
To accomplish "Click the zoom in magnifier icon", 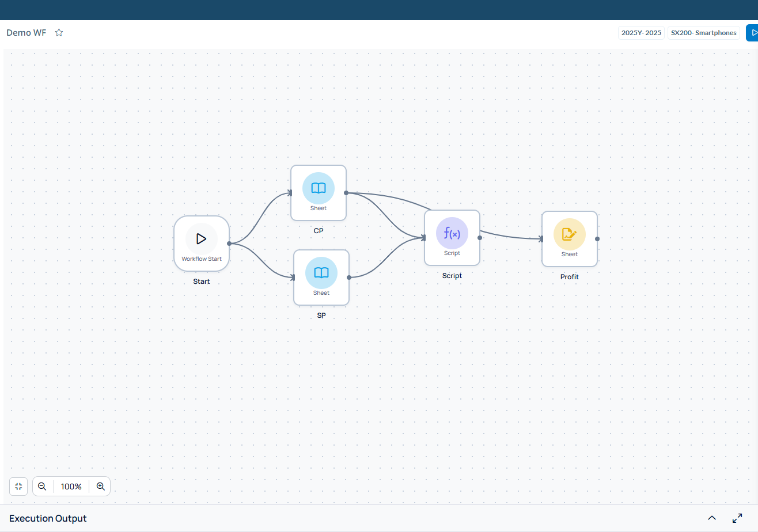I will click(x=101, y=487).
